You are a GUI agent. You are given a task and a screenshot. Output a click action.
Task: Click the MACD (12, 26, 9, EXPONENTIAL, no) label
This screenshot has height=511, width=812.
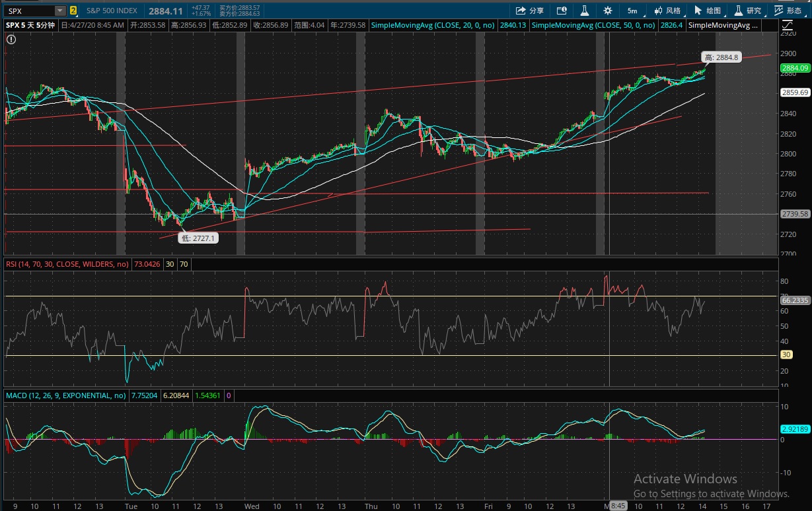65,395
